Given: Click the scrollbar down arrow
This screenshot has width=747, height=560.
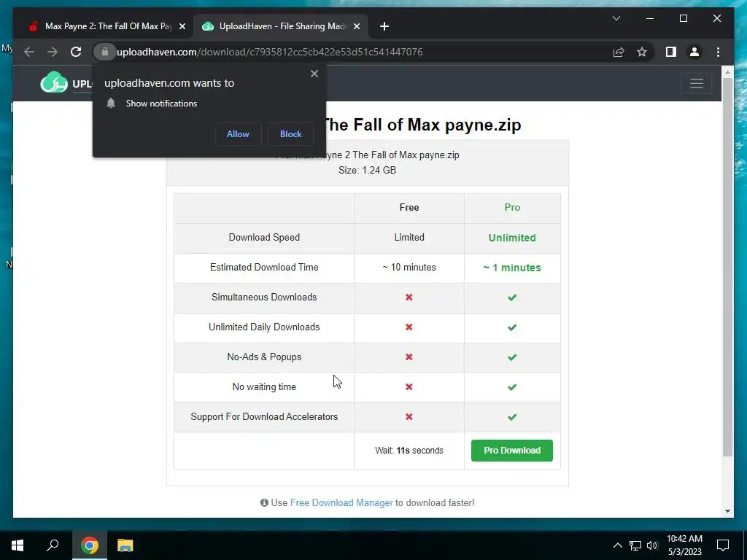Looking at the screenshot, I should pyautogui.click(x=727, y=511).
